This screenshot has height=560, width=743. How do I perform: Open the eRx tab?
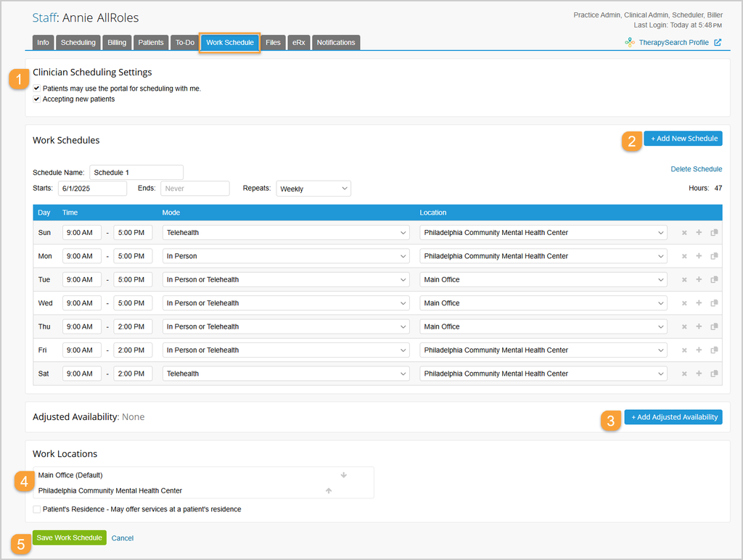pyautogui.click(x=298, y=43)
